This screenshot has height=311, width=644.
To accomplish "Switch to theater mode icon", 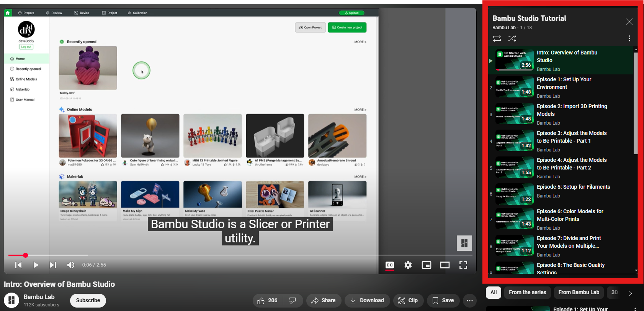I will click(x=445, y=265).
